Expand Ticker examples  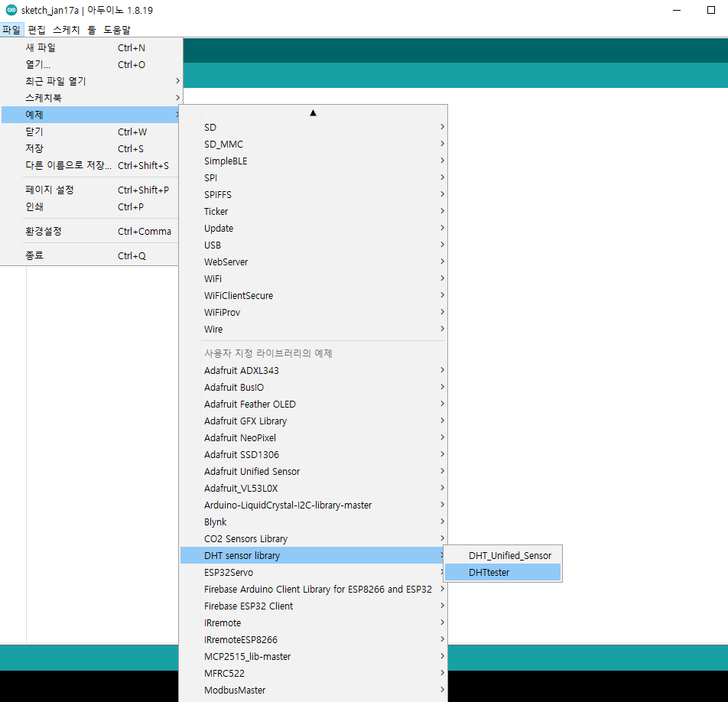pos(314,211)
